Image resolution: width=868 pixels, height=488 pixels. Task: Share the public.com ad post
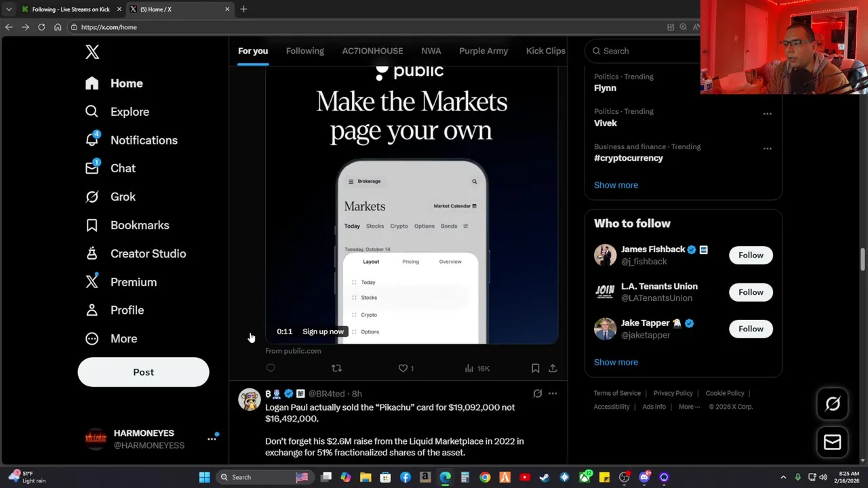(553, 368)
